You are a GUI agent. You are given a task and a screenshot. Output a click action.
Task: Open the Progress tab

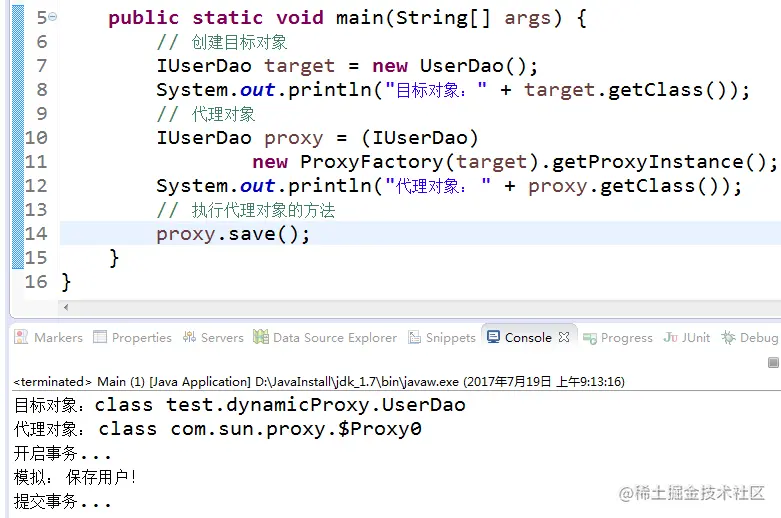pyautogui.click(x=618, y=338)
